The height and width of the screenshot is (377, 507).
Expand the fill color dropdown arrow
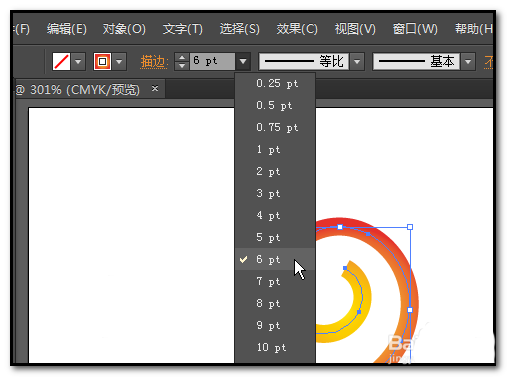[78, 62]
